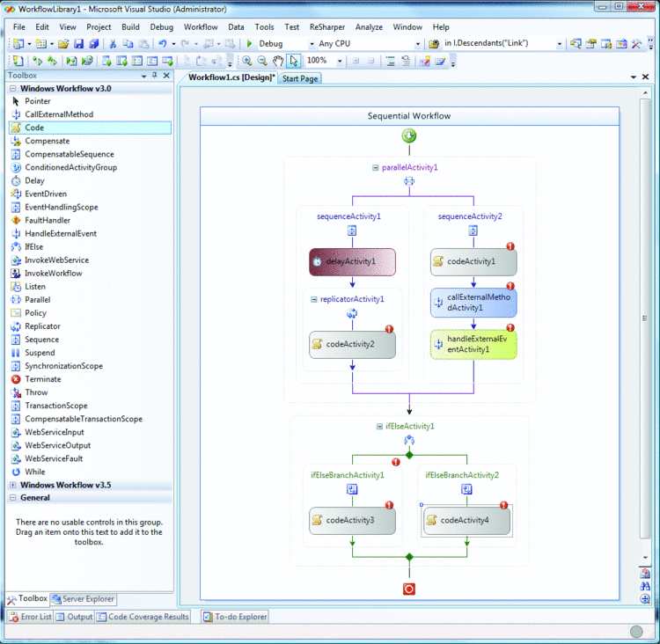
Task: Close the active designer document
Action: 645,77
